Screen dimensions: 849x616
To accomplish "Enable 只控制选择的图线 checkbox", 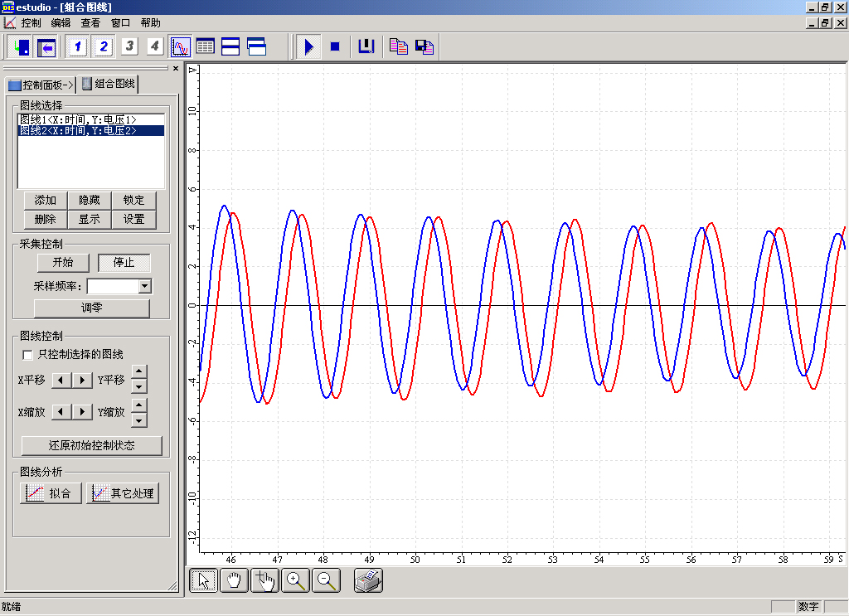I will (x=28, y=355).
